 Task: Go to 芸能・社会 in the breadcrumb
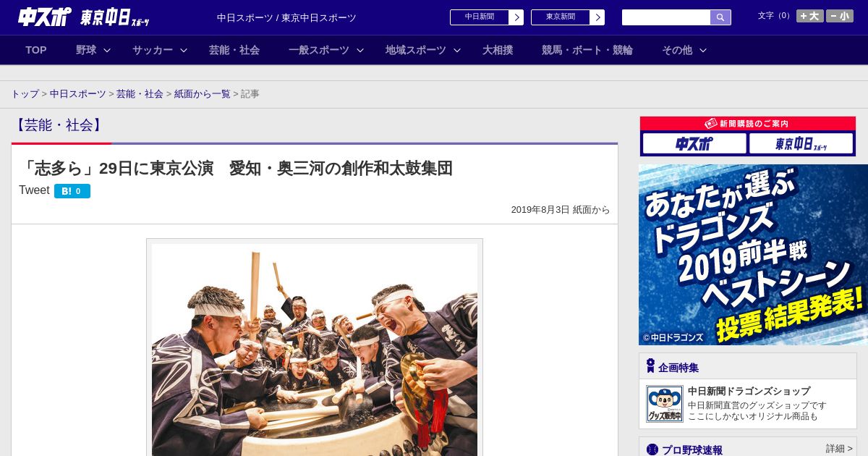(x=140, y=94)
